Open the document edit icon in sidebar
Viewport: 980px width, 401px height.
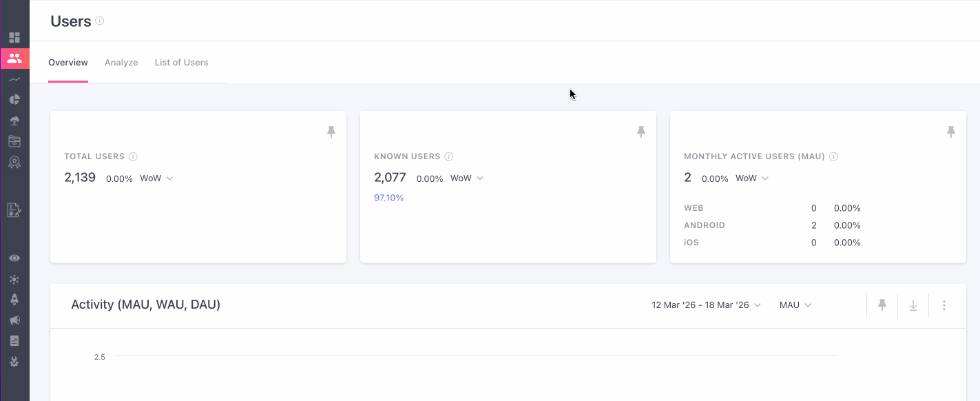coord(14,210)
